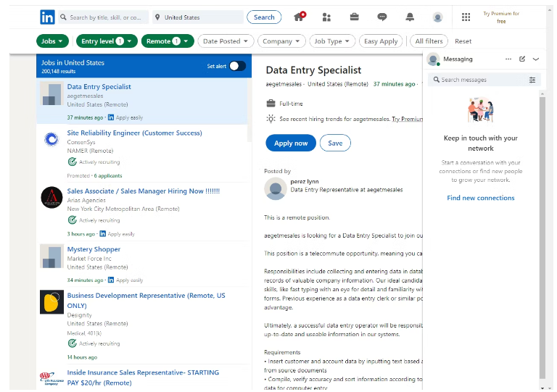Open the Entry level filter dropdown

click(107, 41)
